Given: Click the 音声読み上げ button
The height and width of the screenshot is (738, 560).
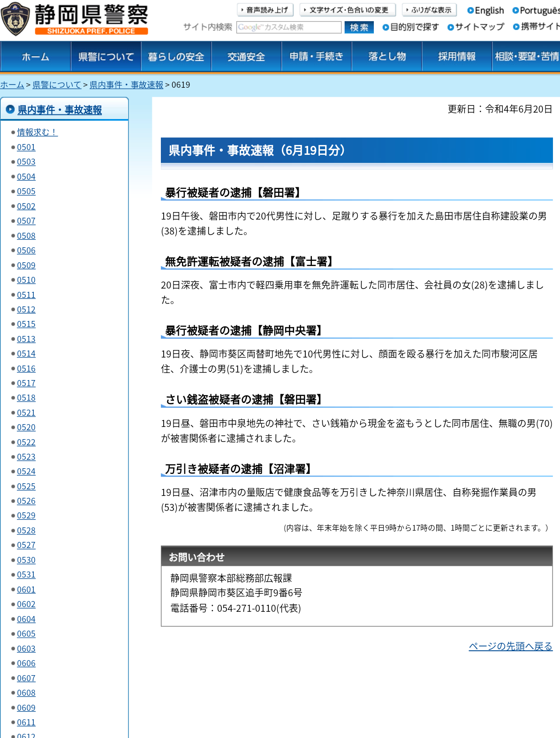Looking at the screenshot, I should pos(265,10).
